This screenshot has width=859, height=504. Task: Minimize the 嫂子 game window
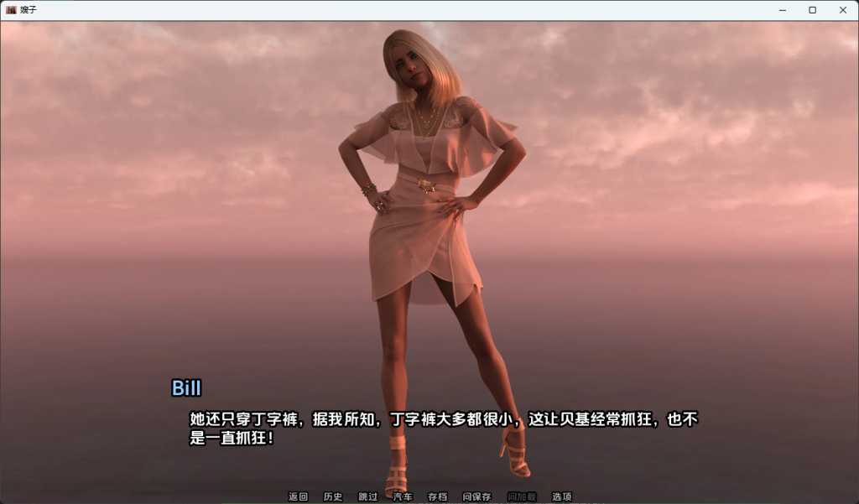783,10
